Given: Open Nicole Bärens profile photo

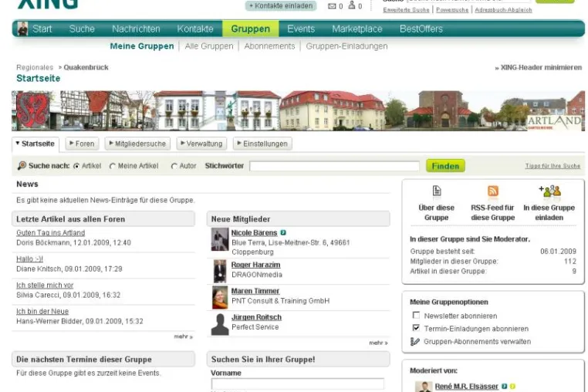Looking at the screenshot, I should (220, 239).
